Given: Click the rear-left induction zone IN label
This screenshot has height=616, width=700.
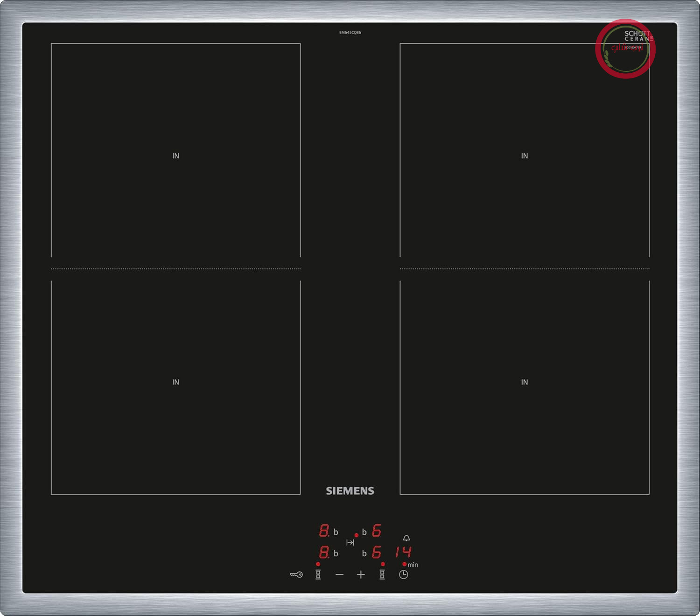Looking at the screenshot, I should point(175,156).
